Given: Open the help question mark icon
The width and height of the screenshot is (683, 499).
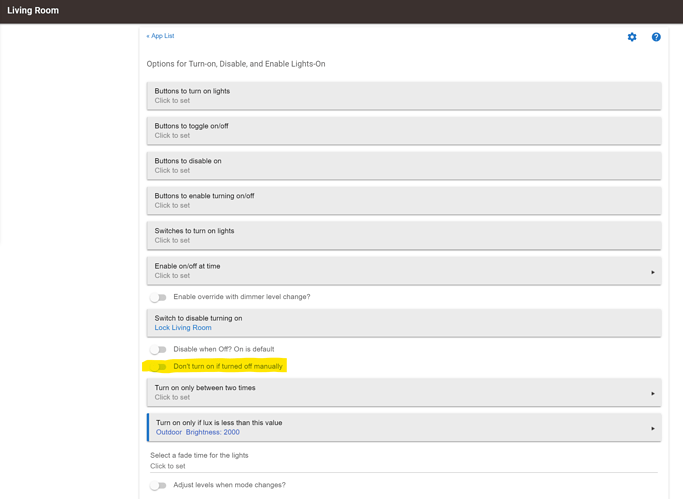Looking at the screenshot, I should [x=656, y=37].
